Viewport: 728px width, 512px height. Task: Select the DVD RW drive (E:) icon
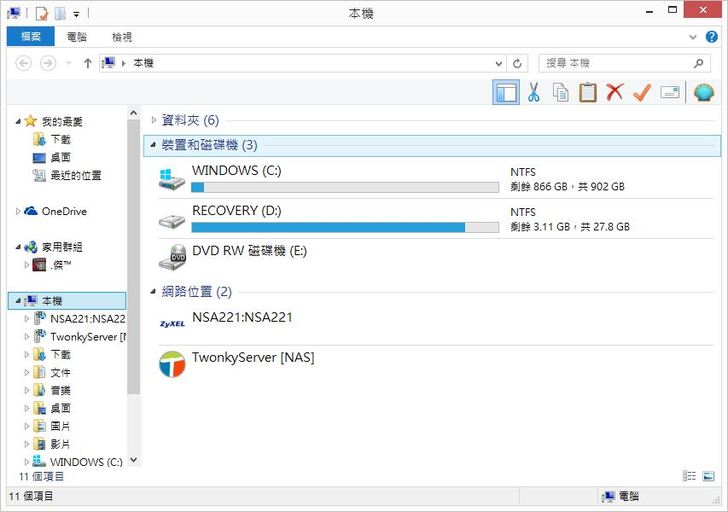click(x=172, y=257)
